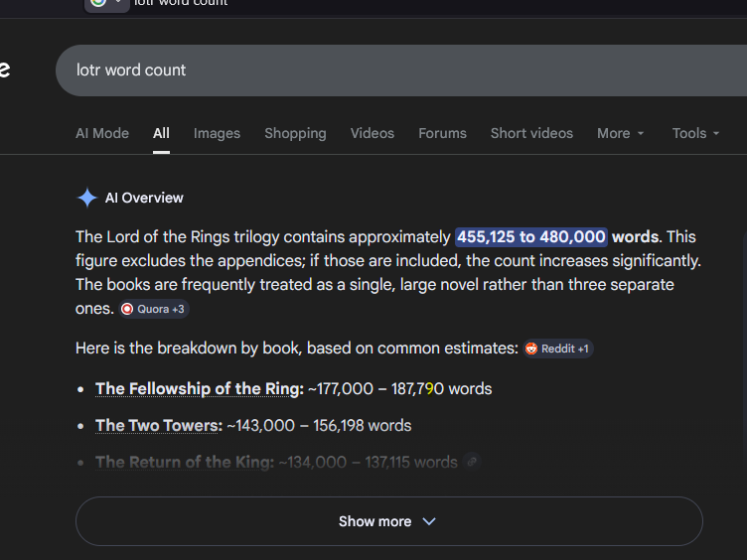Switch to the AI Mode tab
Image resolution: width=747 pixels, height=560 pixels.
click(102, 133)
